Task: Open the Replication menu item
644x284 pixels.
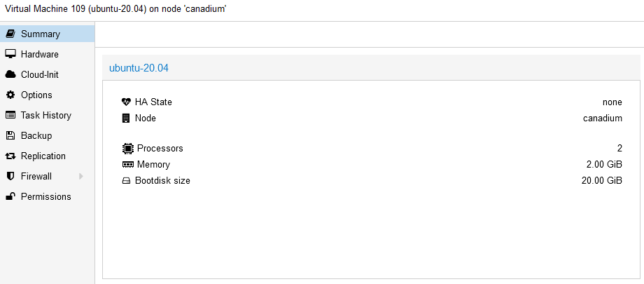Action: (43, 156)
